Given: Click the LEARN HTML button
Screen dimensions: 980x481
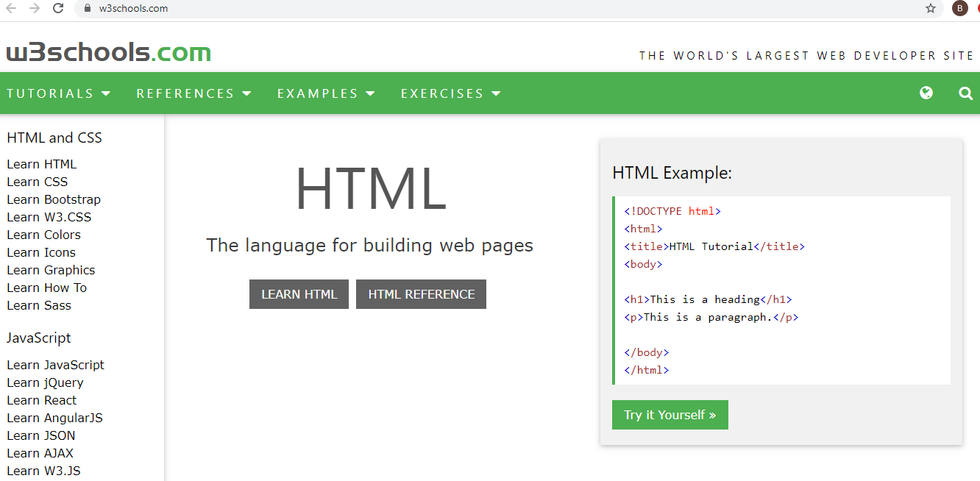Looking at the screenshot, I should pos(299,293).
